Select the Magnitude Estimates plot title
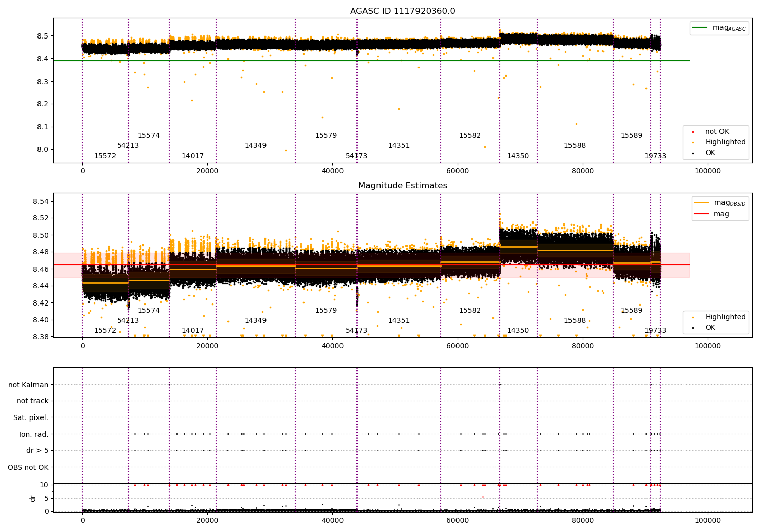This screenshot has height=532, width=760. click(x=402, y=186)
